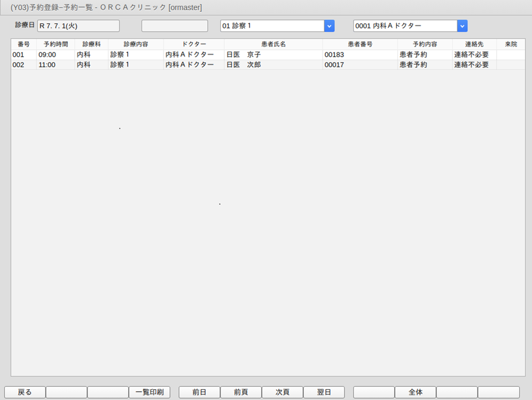532x400 pixels.
Task: Go to previous day with 前日
Action: tap(199, 392)
